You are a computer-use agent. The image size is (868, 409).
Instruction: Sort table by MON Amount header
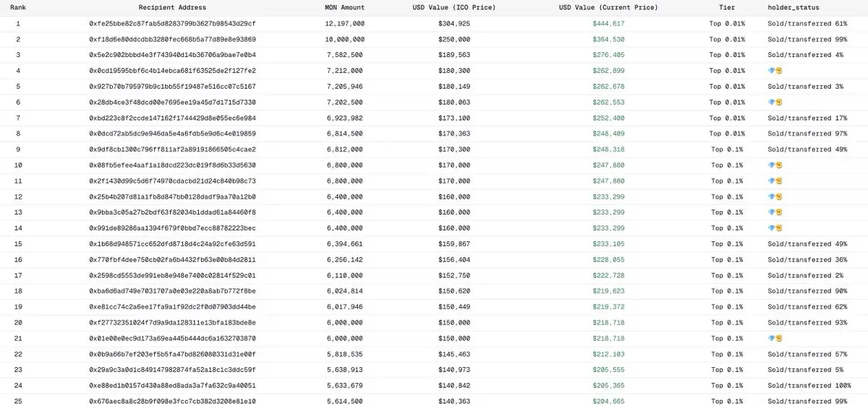[x=344, y=7]
